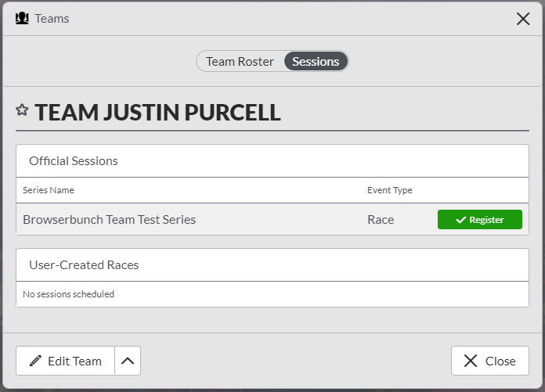Click the pencil icon on Edit Team
545x392 pixels.
(35, 361)
